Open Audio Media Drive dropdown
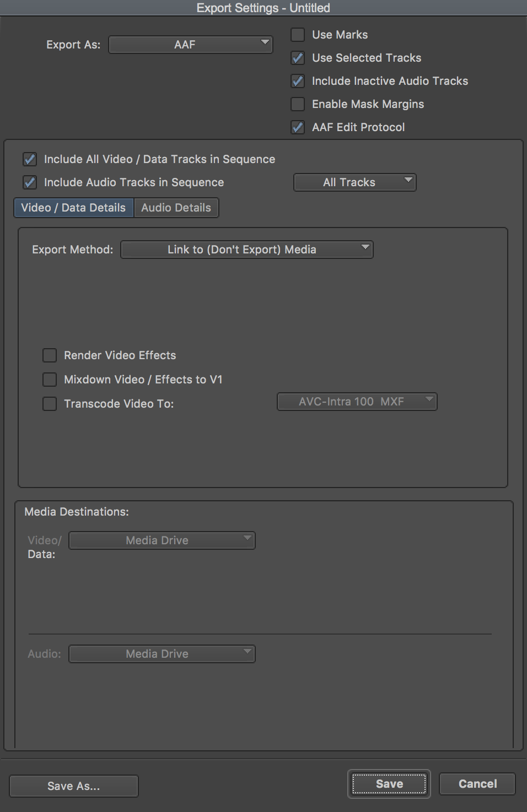Viewport: 527px width, 812px height. click(x=162, y=654)
